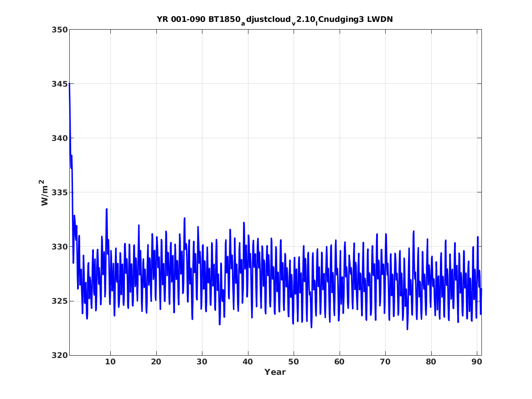Click the 'W/m2' y-axis label

point(44,193)
